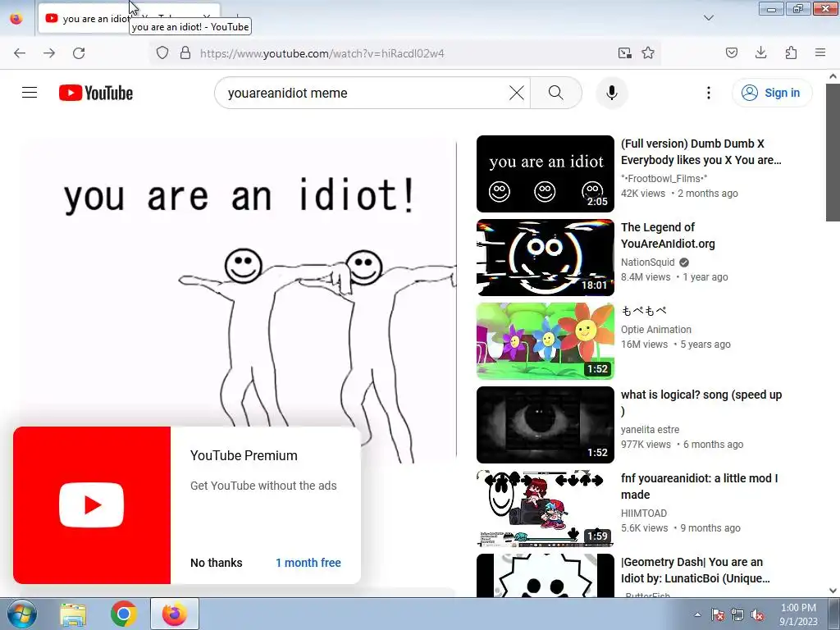This screenshot has height=630, width=840.
Task: Open the YouTube Premium red logo panel
Action: (x=92, y=505)
